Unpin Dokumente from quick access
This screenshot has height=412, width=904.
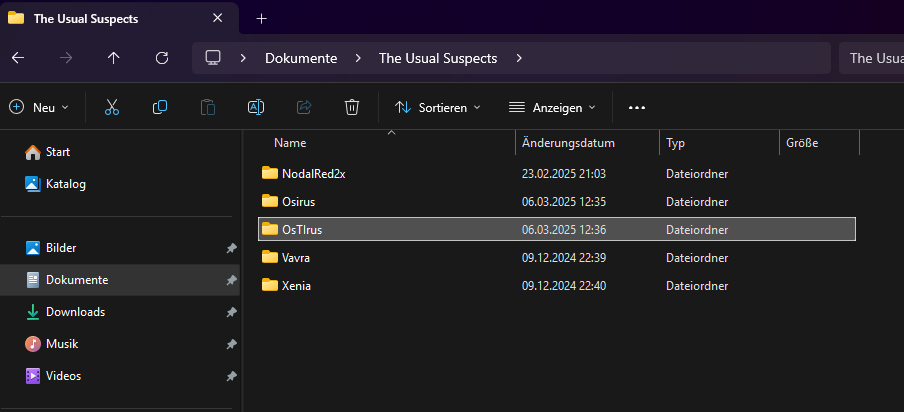(x=231, y=280)
